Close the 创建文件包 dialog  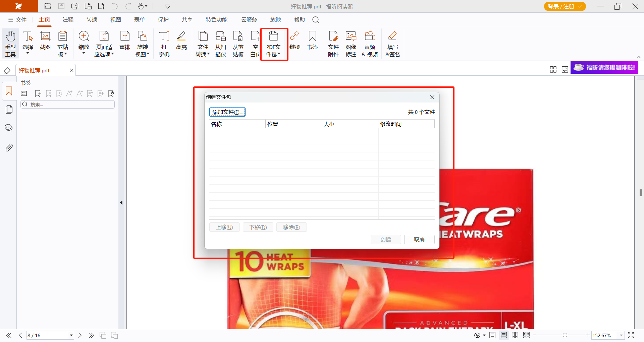tap(432, 97)
